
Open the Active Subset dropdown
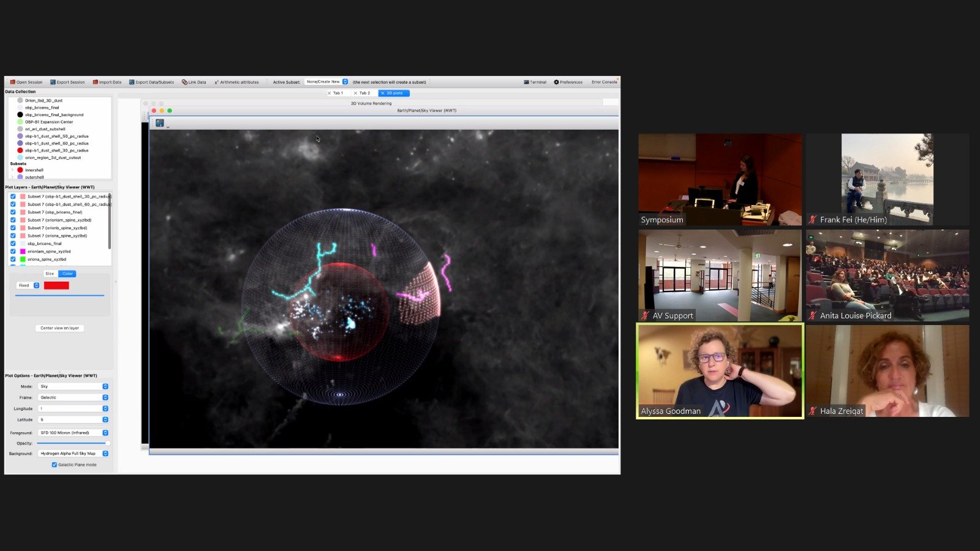pos(326,82)
